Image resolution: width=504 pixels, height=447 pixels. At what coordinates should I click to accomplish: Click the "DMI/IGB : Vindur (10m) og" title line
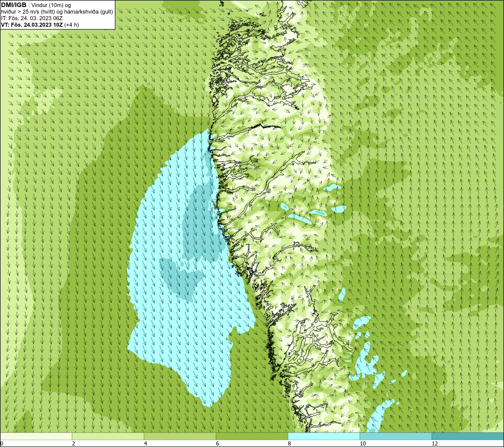coord(36,5)
